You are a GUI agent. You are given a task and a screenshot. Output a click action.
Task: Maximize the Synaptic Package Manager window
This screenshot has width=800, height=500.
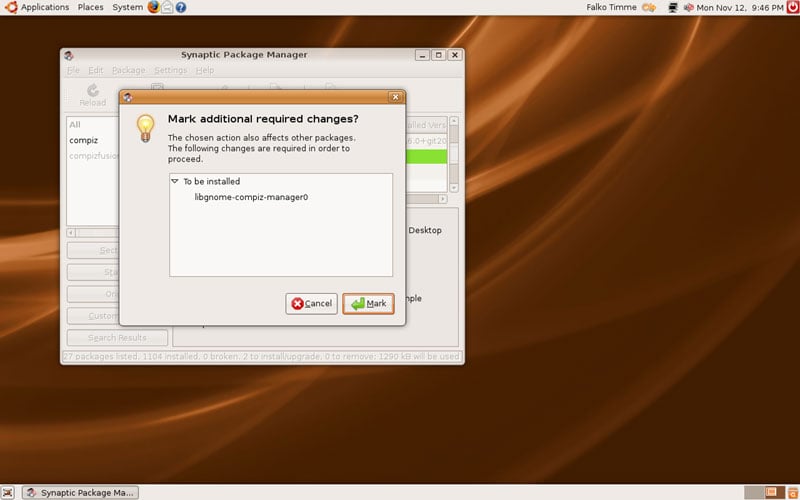point(438,55)
